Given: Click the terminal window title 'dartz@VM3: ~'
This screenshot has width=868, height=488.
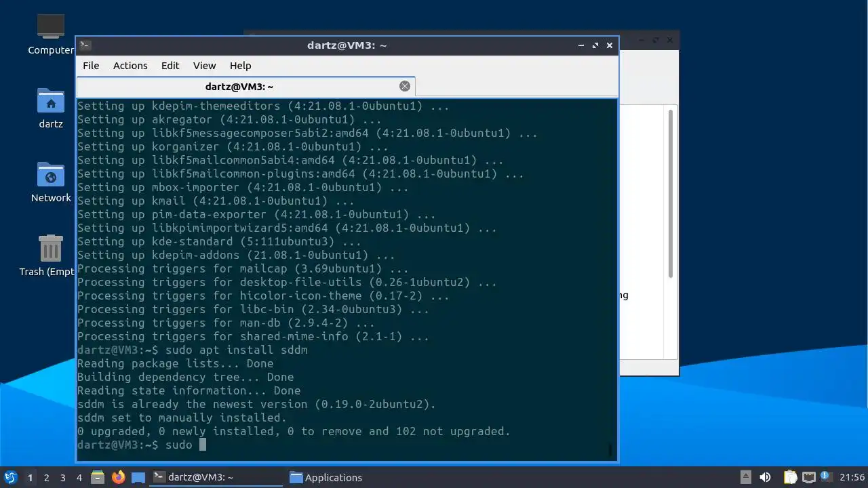Looking at the screenshot, I should coord(347,45).
